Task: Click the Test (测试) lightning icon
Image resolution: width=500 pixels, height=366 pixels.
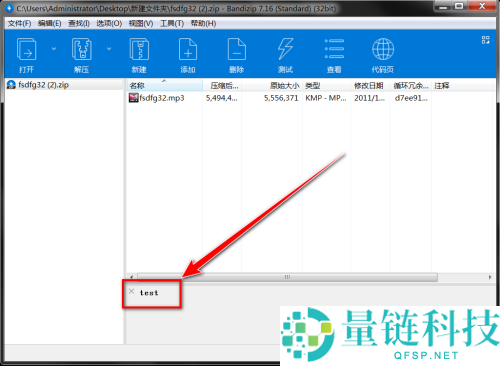Action: click(x=285, y=49)
